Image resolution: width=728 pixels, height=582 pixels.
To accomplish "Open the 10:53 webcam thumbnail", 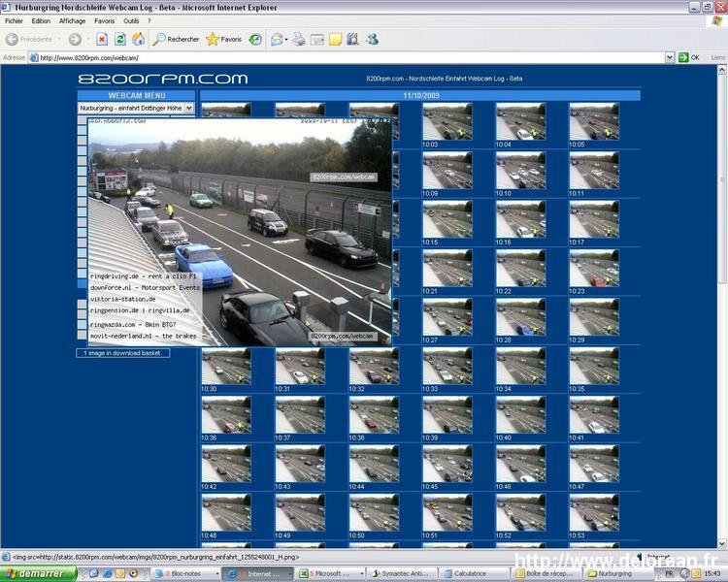I will (594, 513).
